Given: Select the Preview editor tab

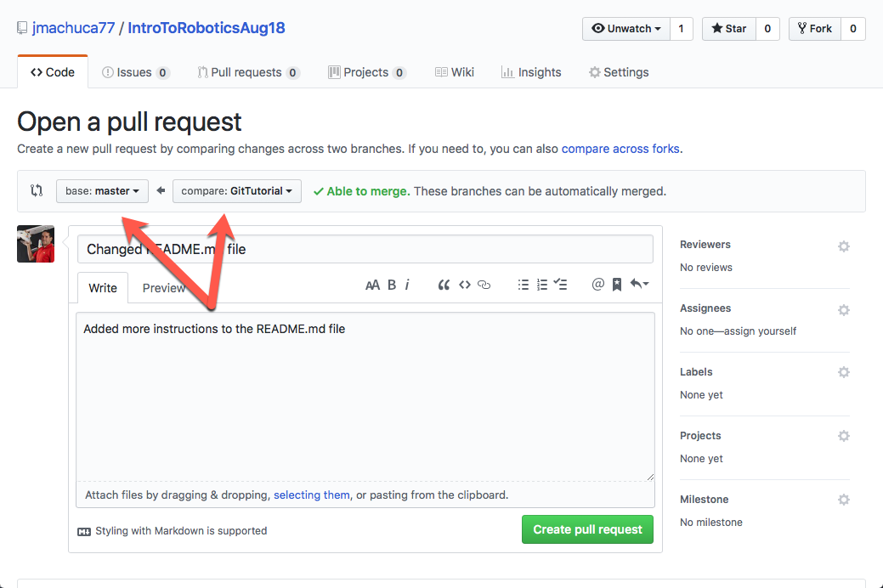Looking at the screenshot, I should [x=164, y=288].
